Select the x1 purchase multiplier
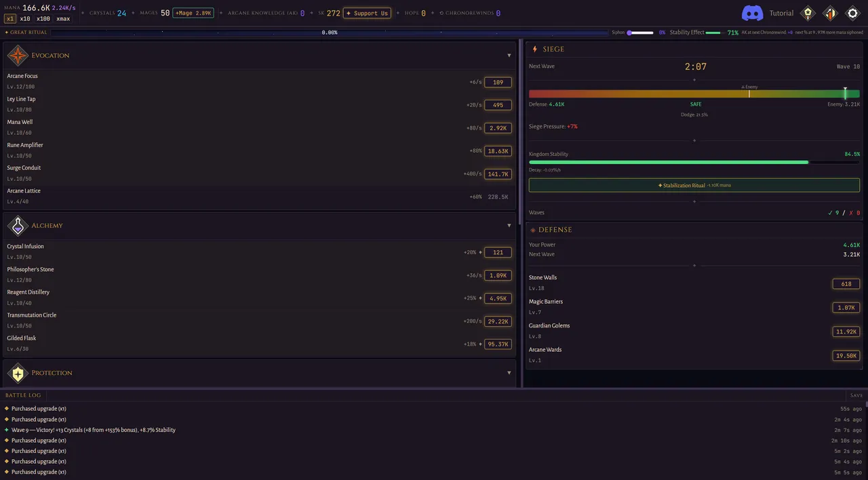 point(10,19)
